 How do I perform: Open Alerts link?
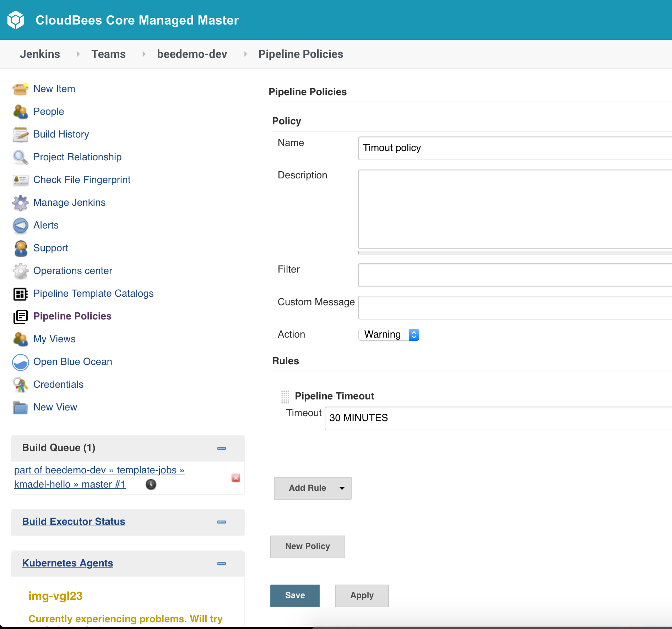pyautogui.click(x=46, y=225)
